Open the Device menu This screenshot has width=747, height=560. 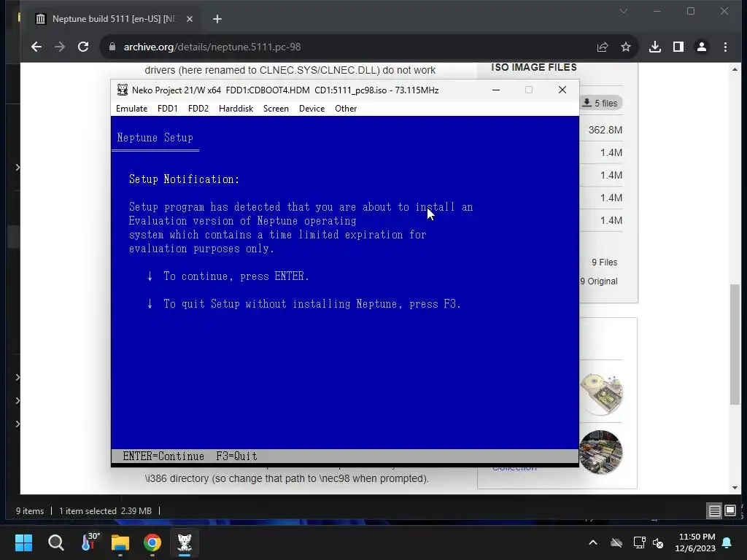click(x=311, y=109)
